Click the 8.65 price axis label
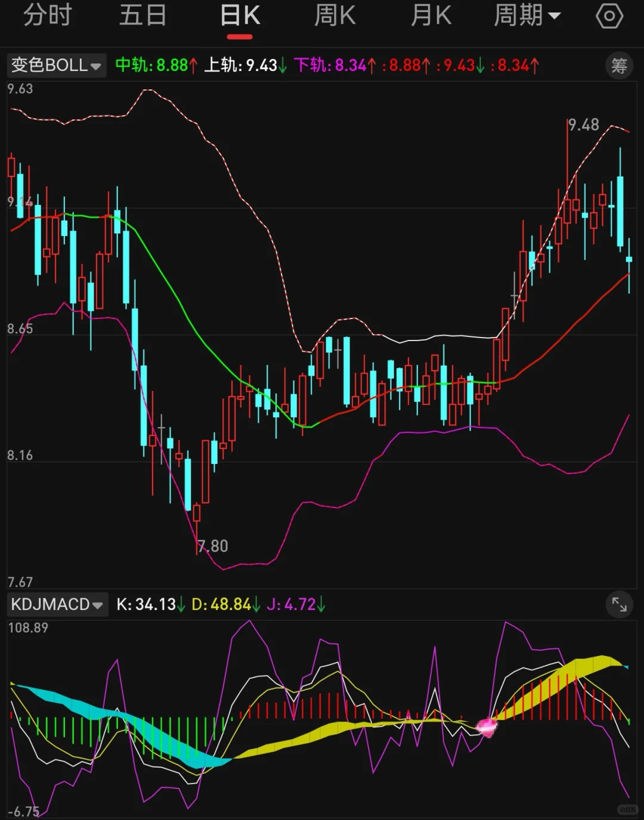 (x=20, y=329)
